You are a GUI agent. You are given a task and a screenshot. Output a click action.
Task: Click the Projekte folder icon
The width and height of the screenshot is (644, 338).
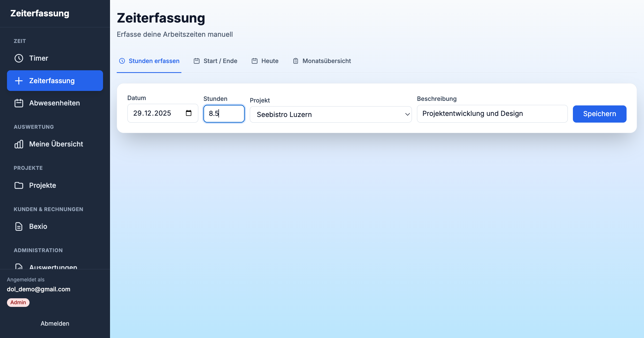pyautogui.click(x=19, y=185)
